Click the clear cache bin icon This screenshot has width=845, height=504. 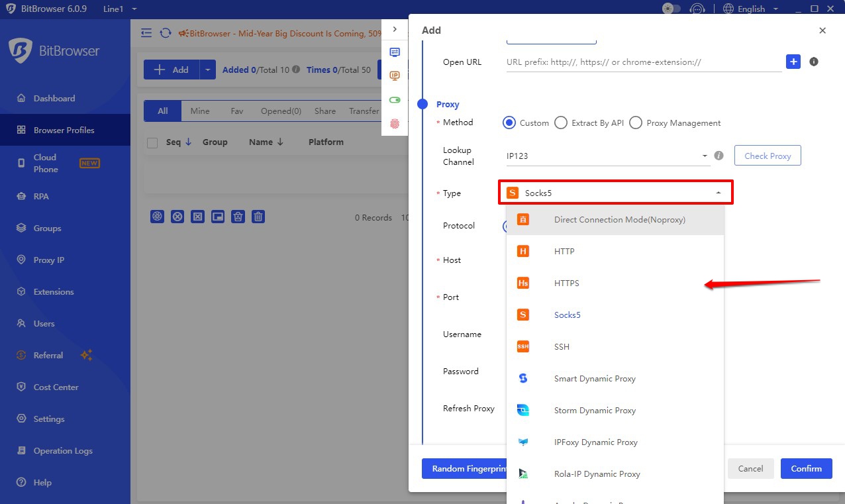238,217
